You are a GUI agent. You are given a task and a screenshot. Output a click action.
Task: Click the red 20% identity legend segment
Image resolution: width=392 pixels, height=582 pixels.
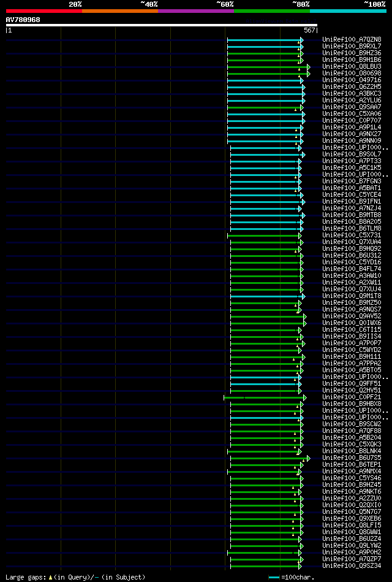pyautogui.click(x=43, y=11)
